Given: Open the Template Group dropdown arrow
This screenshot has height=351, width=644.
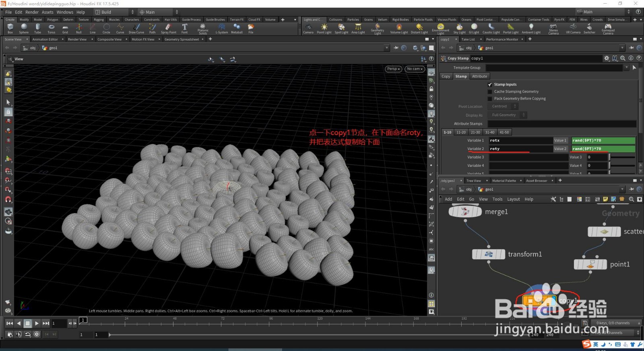Looking at the screenshot, I should (x=626, y=68).
